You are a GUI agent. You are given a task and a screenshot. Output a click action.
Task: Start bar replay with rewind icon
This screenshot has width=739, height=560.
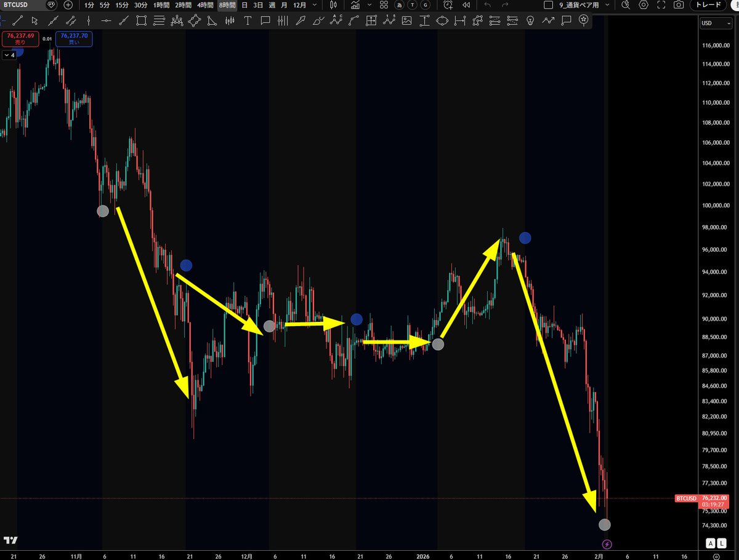[x=466, y=5]
